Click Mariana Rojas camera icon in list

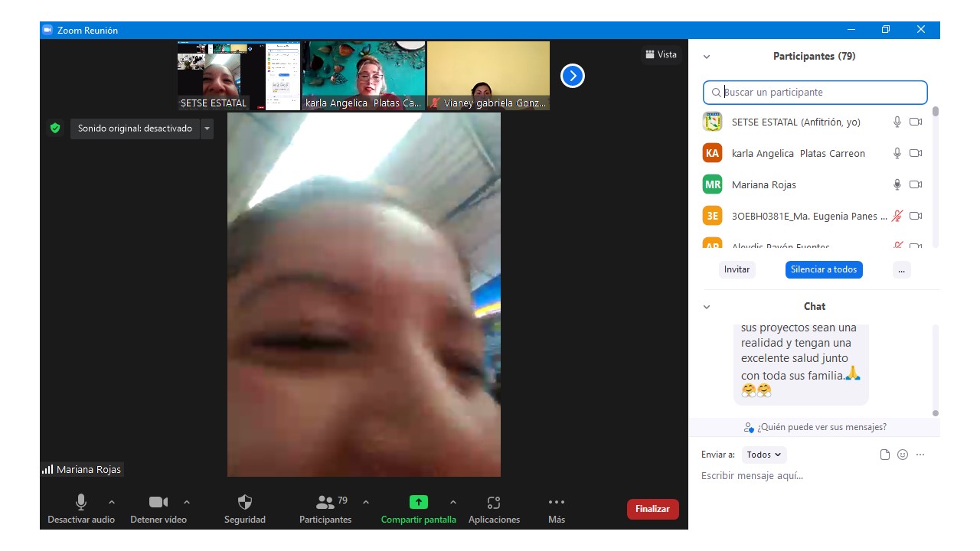point(916,184)
